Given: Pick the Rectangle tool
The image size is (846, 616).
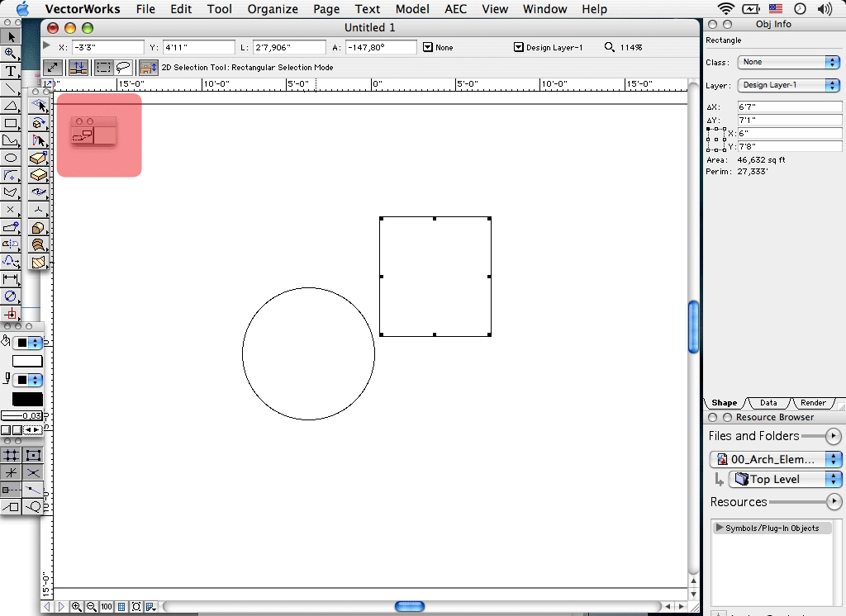Looking at the screenshot, I should coord(11,123).
